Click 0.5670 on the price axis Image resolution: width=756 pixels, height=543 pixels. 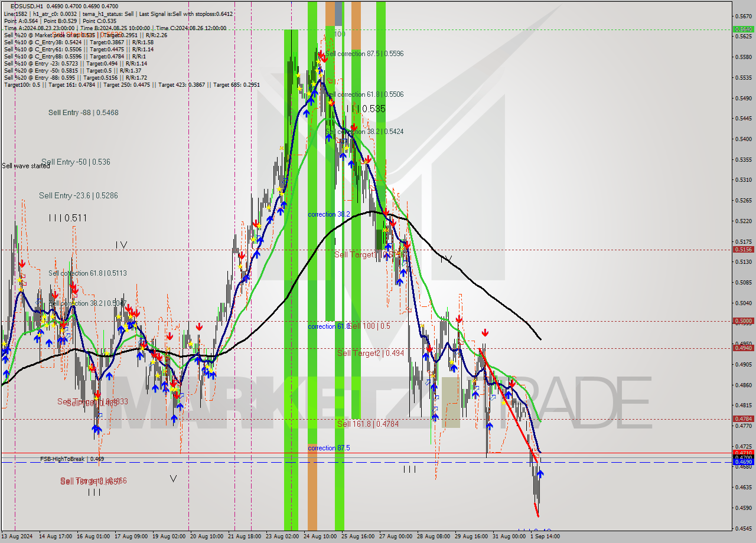pos(743,16)
